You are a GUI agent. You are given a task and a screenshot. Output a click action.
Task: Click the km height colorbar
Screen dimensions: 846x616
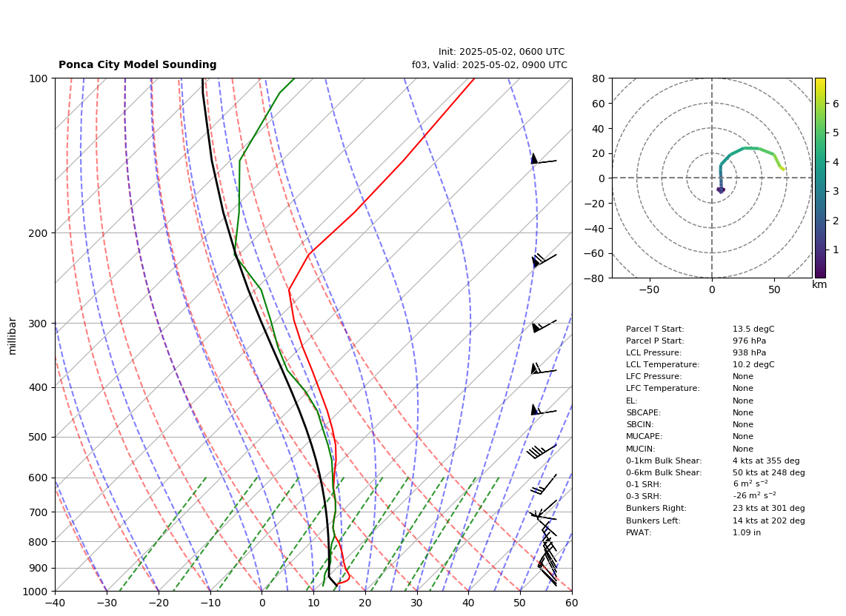pyautogui.click(x=820, y=178)
